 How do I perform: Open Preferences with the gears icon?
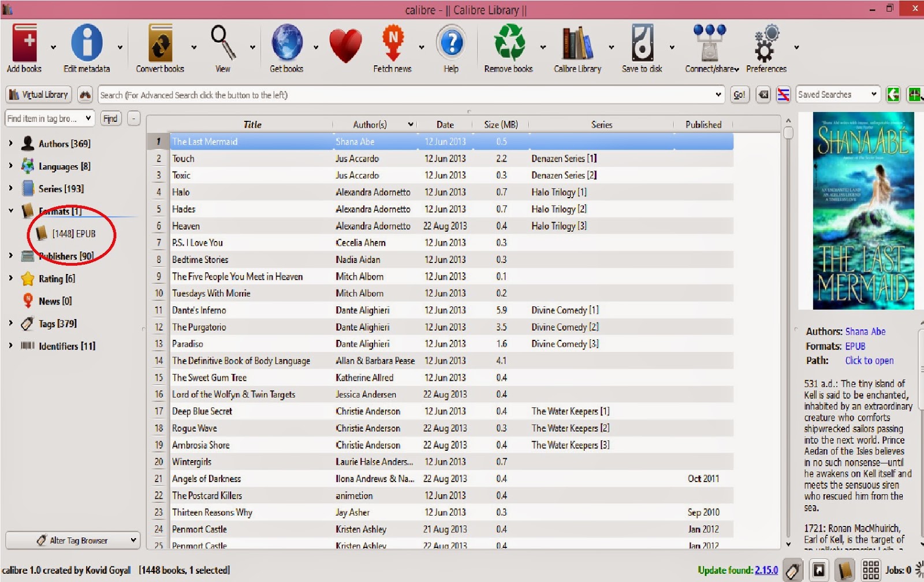[x=766, y=43]
